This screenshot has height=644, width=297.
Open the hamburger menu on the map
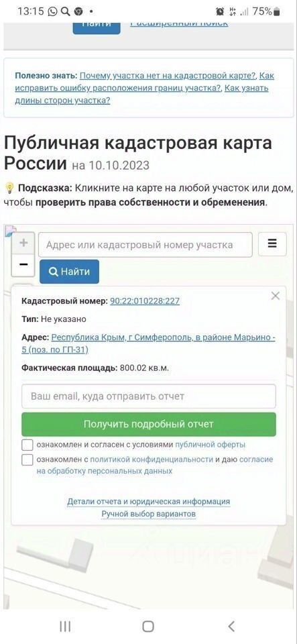point(272,244)
